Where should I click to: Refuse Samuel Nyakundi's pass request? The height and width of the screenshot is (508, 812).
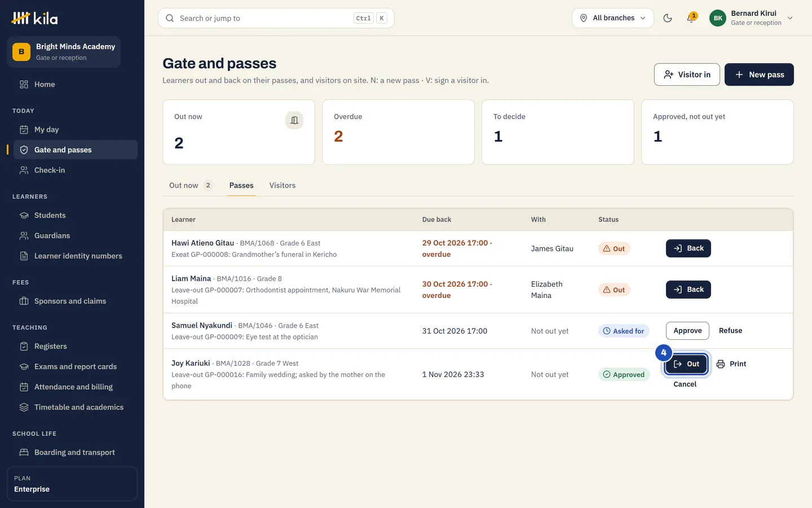[731, 331]
